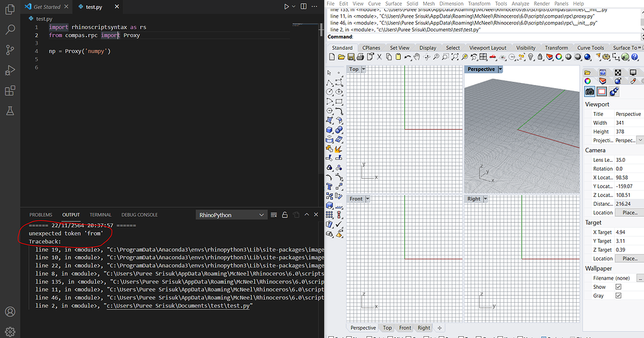
Task: Split the editor to the right
Action: point(304,6)
